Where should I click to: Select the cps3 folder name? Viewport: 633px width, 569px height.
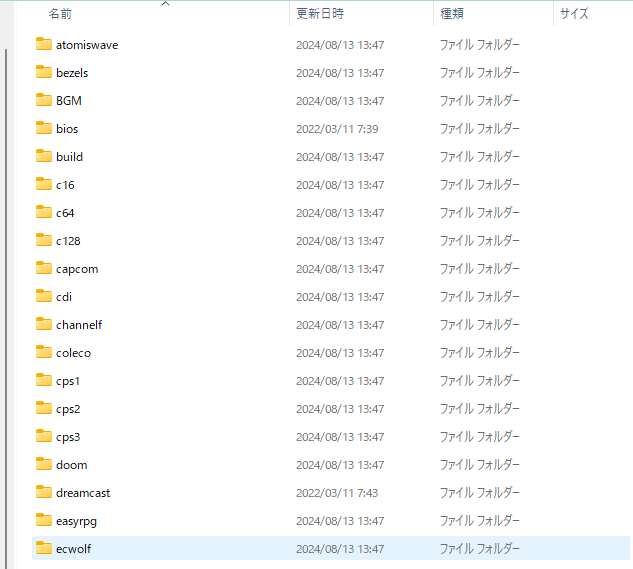click(68, 437)
